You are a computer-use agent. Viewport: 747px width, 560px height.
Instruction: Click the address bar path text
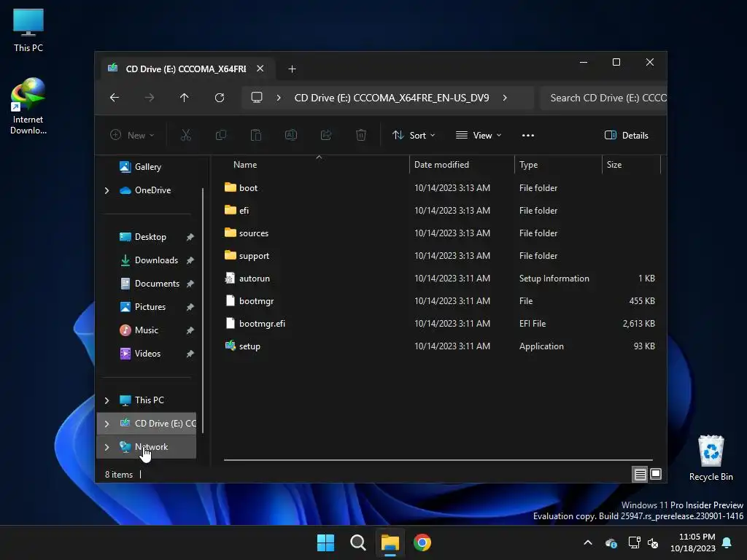392,98
